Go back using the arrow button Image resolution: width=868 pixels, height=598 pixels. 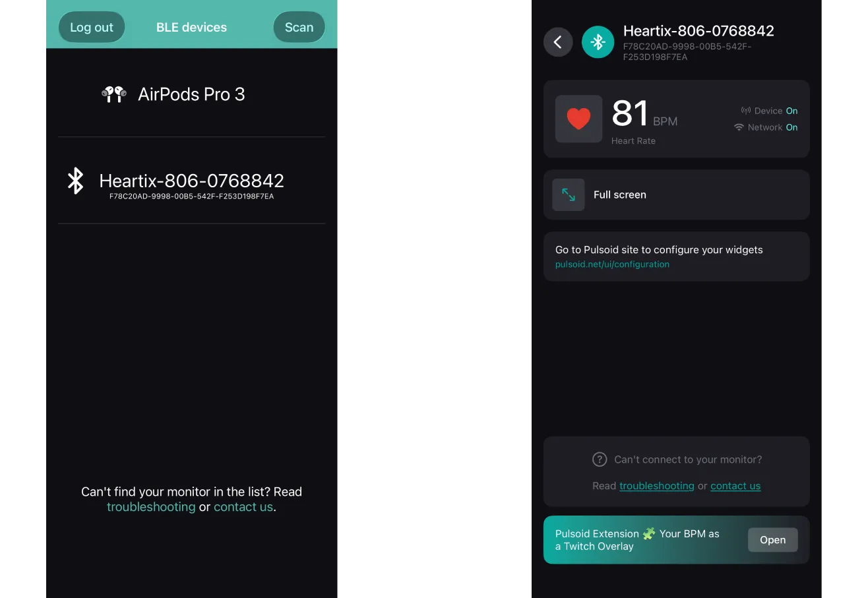[x=558, y=42]
